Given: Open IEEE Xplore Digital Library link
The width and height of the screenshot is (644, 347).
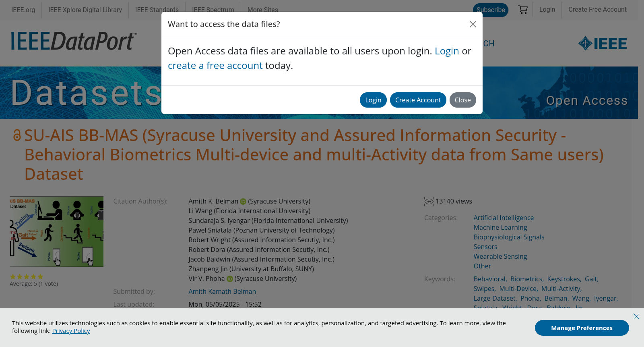Looking at the screenshot, I should (x=85, y=10).
